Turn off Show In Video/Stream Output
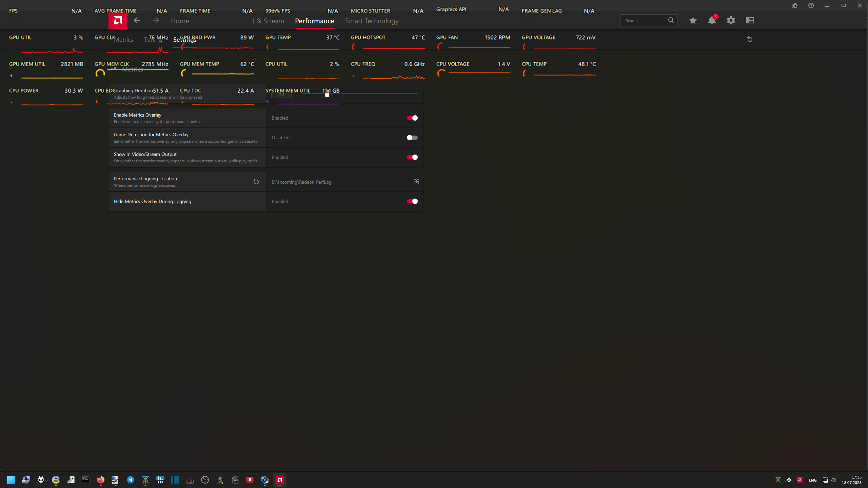Screen dimensions: 868x488 (412, 157)
